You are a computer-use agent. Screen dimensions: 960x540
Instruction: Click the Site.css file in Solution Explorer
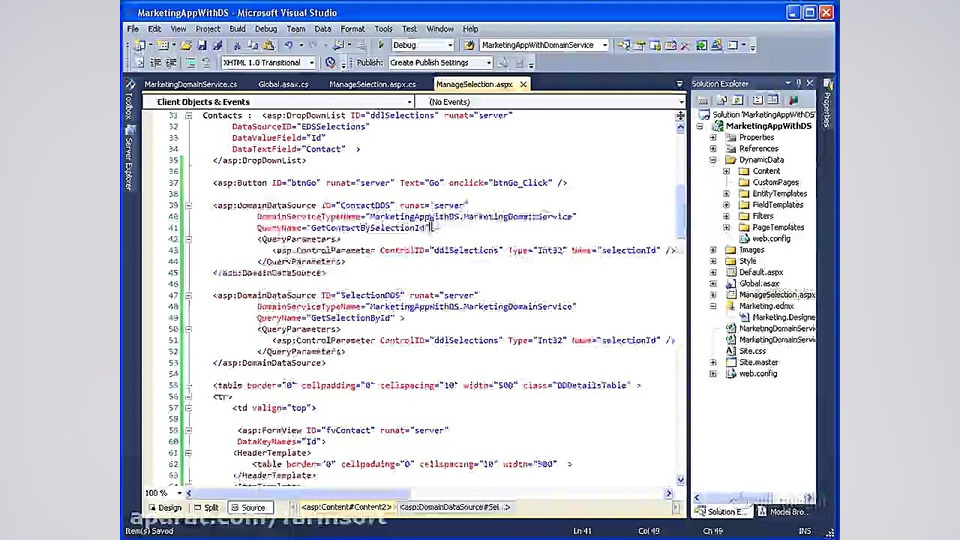753,351
